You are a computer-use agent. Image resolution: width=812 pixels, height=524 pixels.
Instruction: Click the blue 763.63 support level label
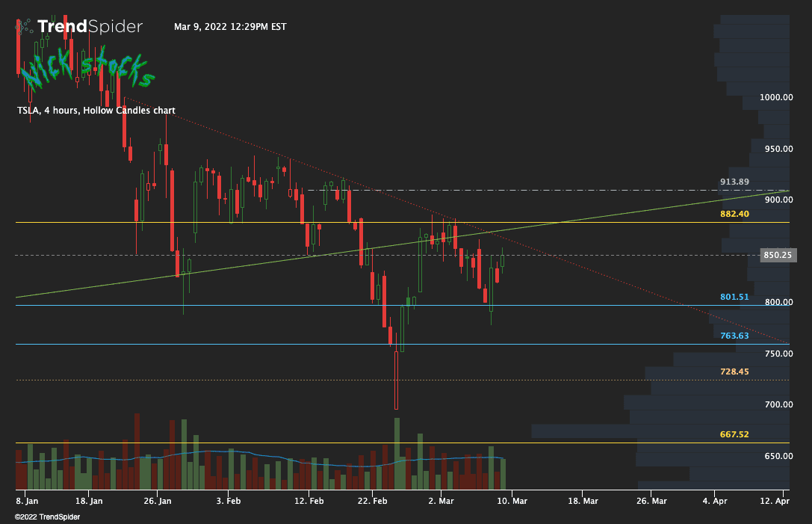(734, 336)
